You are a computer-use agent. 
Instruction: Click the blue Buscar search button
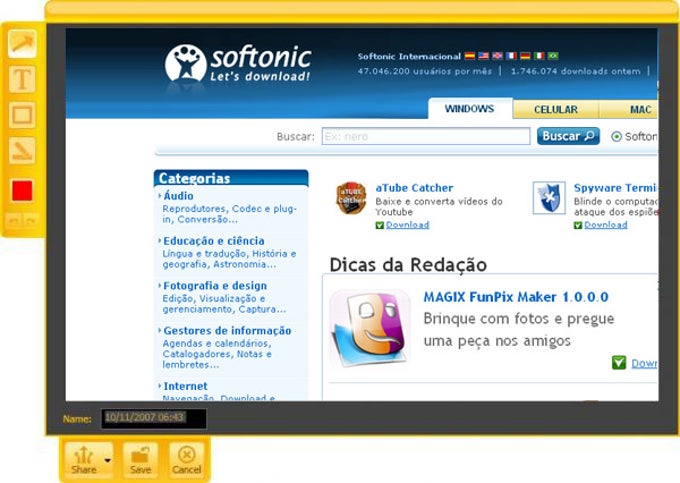point(568,136)
